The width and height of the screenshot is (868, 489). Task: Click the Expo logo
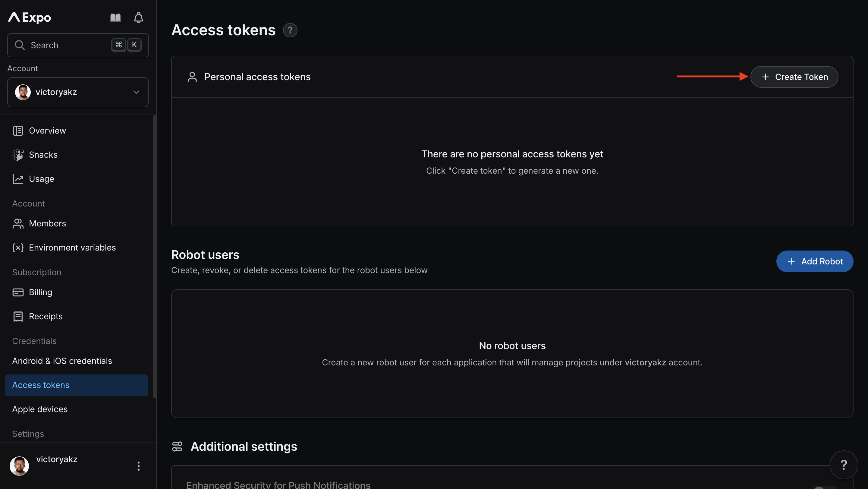pos(29,17)
